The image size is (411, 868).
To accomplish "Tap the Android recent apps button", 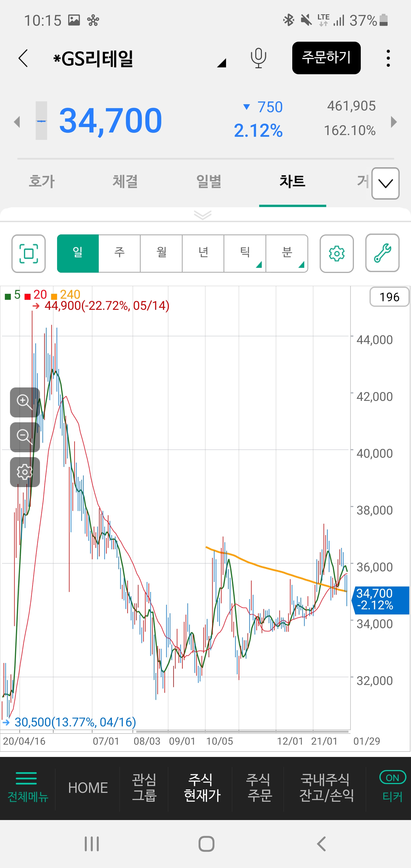I will 92,843.
